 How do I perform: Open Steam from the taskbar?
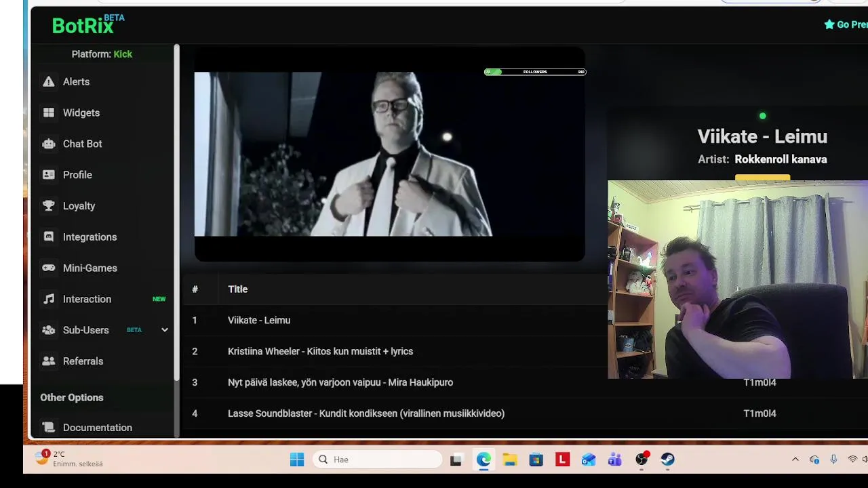(x=668, y=460)
